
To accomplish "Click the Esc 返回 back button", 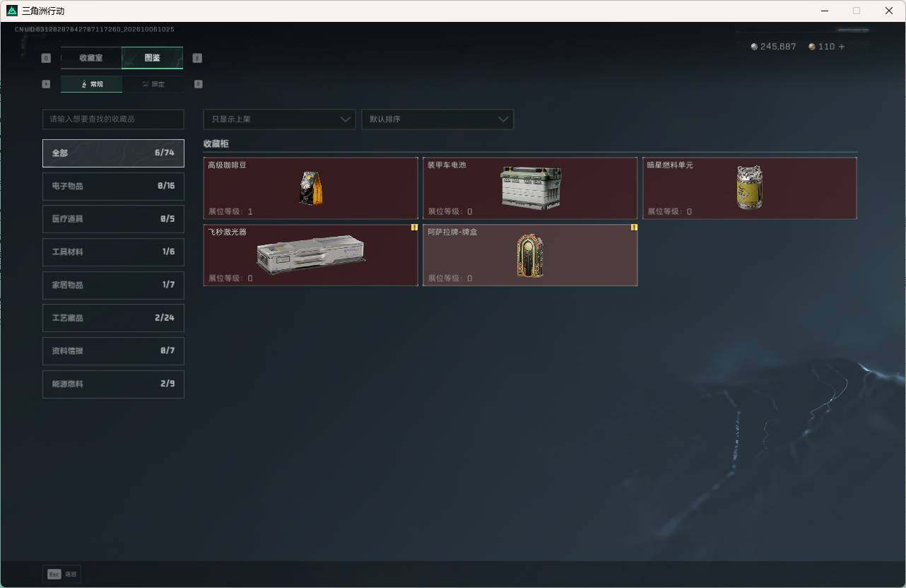I will click(x=62, y=574).
